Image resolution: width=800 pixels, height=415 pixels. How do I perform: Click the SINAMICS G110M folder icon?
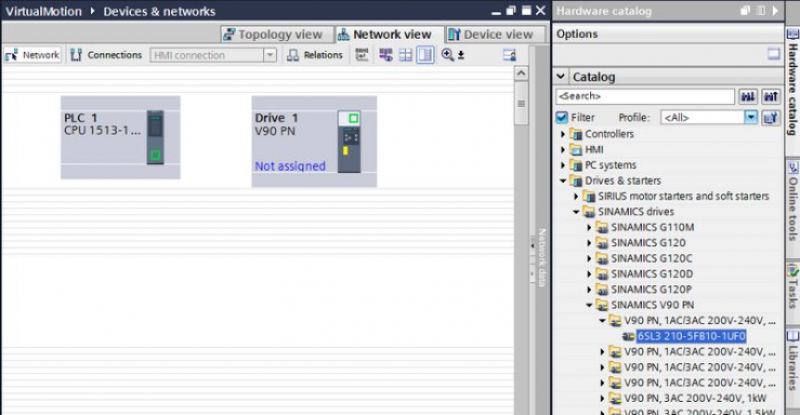coord(602,228)
